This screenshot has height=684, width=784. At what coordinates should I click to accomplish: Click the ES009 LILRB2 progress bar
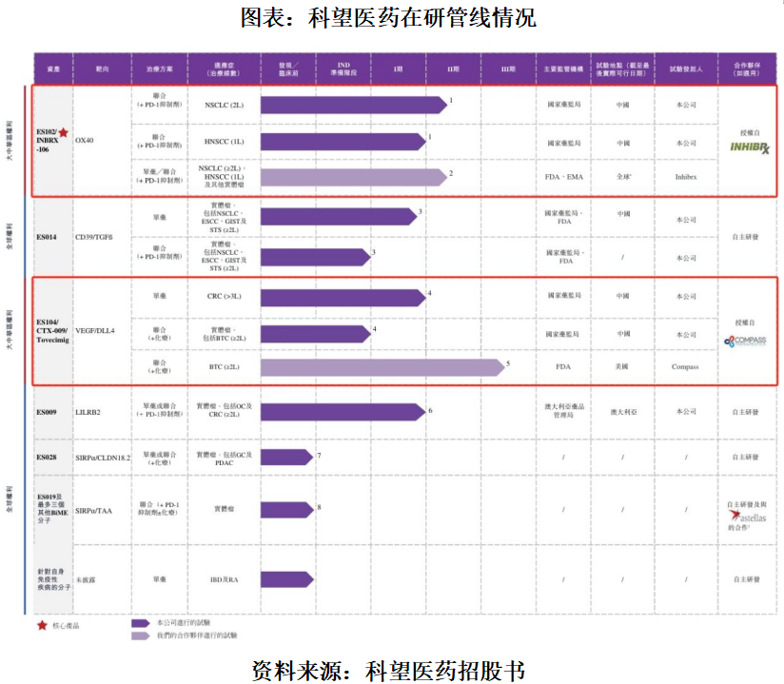pos(343,412)
